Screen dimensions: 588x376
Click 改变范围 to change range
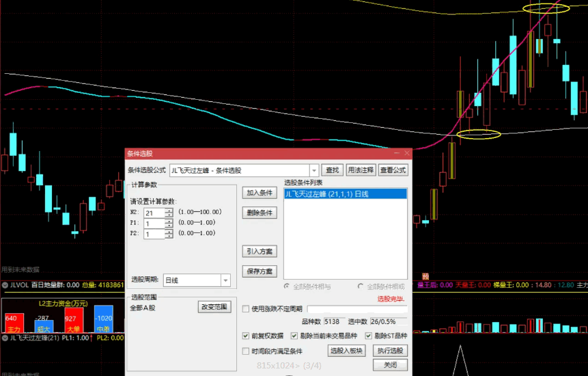click(x=214, y=307)
